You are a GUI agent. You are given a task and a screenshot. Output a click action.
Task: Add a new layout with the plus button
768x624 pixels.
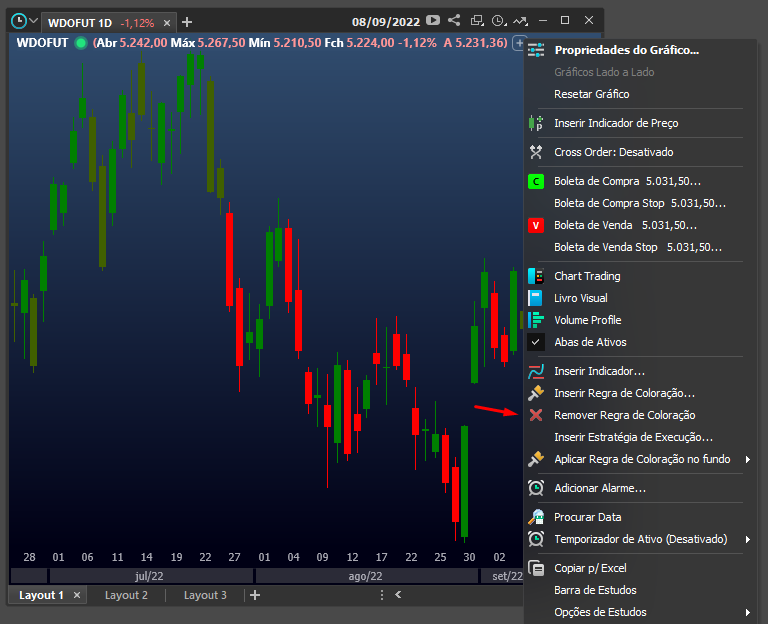coord(255,595)
